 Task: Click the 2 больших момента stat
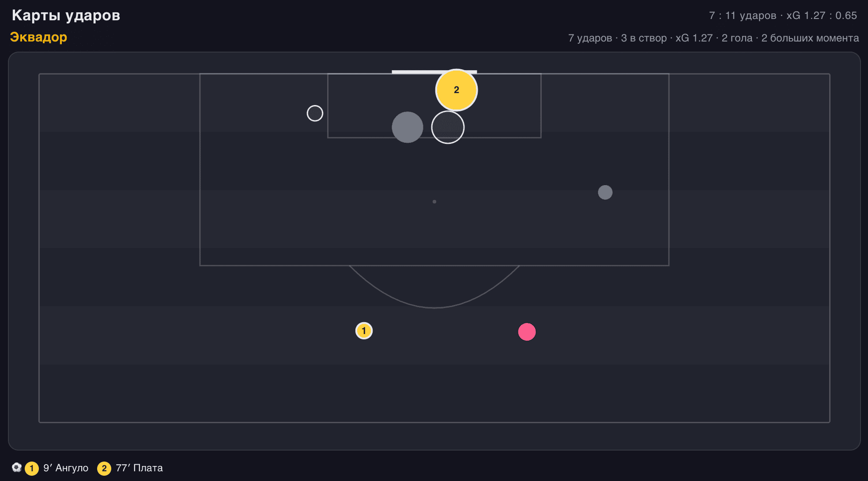click(810, 38)
